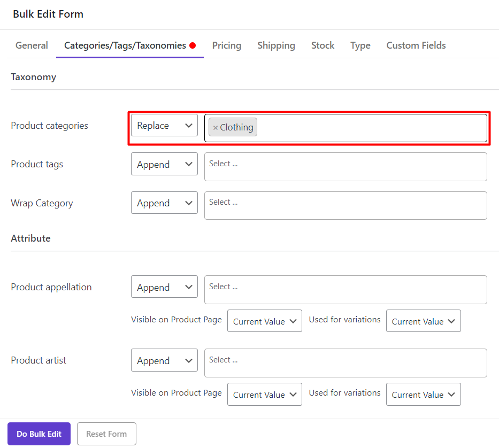Screen dimensions: 499x448
Task: Change Product appellation Used for variations
Action: pyautogui.click(x=423, y=321)
